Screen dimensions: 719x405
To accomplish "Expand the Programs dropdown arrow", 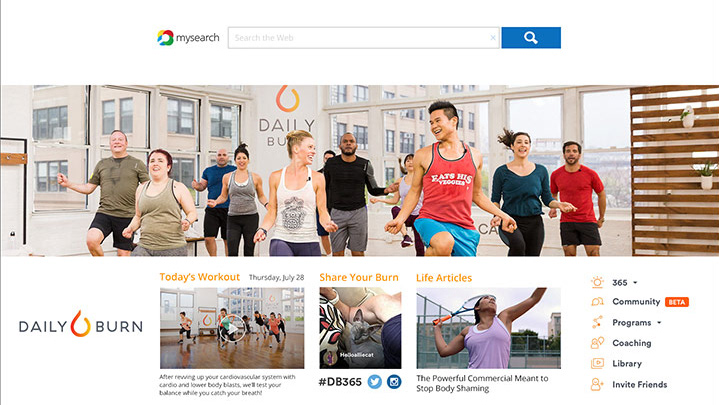I will pos(659,322).
